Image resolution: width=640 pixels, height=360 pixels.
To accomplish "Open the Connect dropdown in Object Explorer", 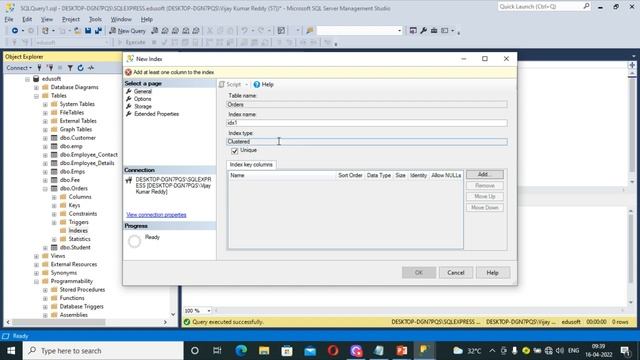I will click(19, 68).
